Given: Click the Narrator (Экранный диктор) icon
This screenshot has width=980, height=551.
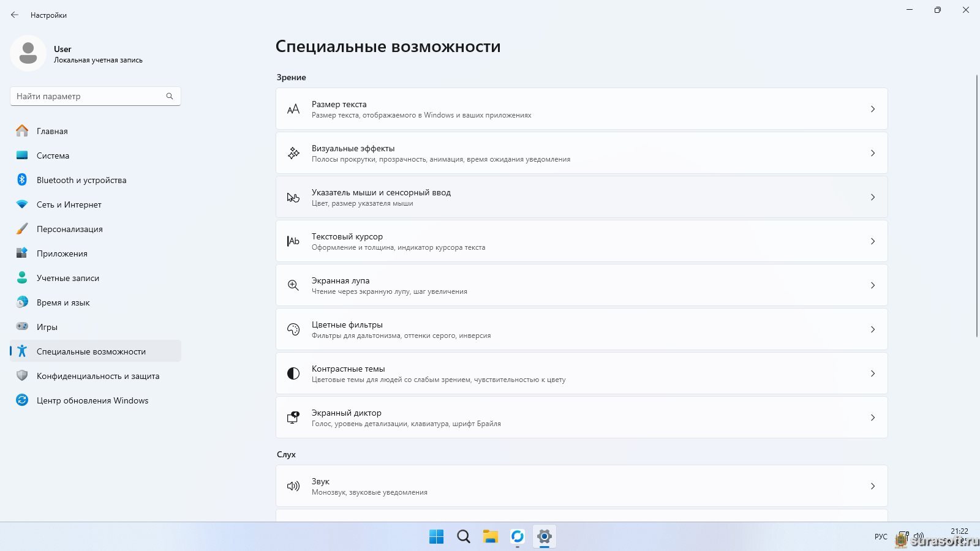Looking at the screenshot, I should [293, 418].
